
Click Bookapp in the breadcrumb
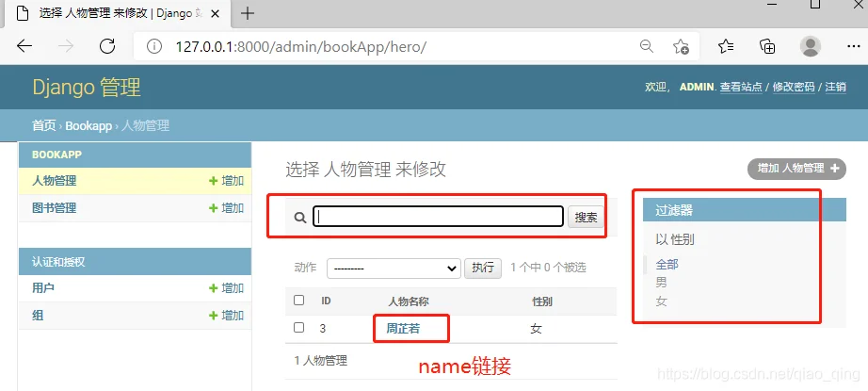click(x=88, y=125)
